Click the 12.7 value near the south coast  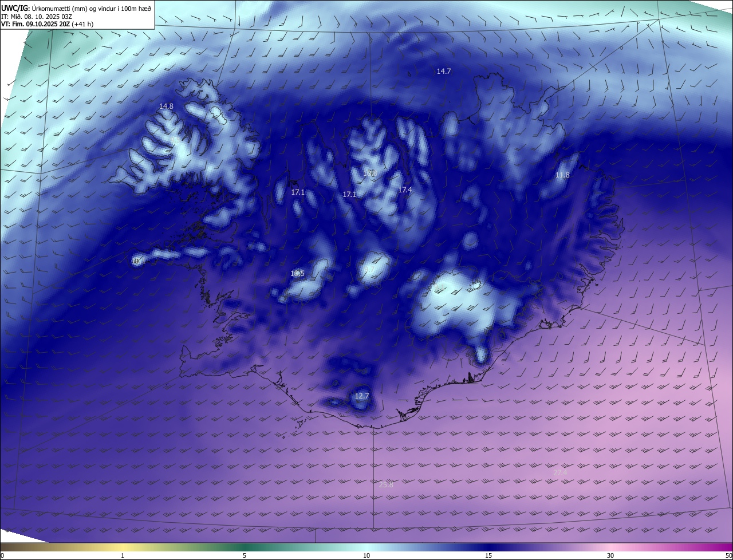tap(362, 396)
